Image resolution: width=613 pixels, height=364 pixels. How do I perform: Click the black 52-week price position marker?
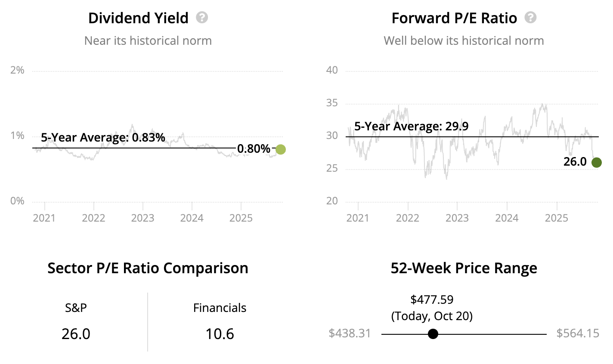pos(433,334)
